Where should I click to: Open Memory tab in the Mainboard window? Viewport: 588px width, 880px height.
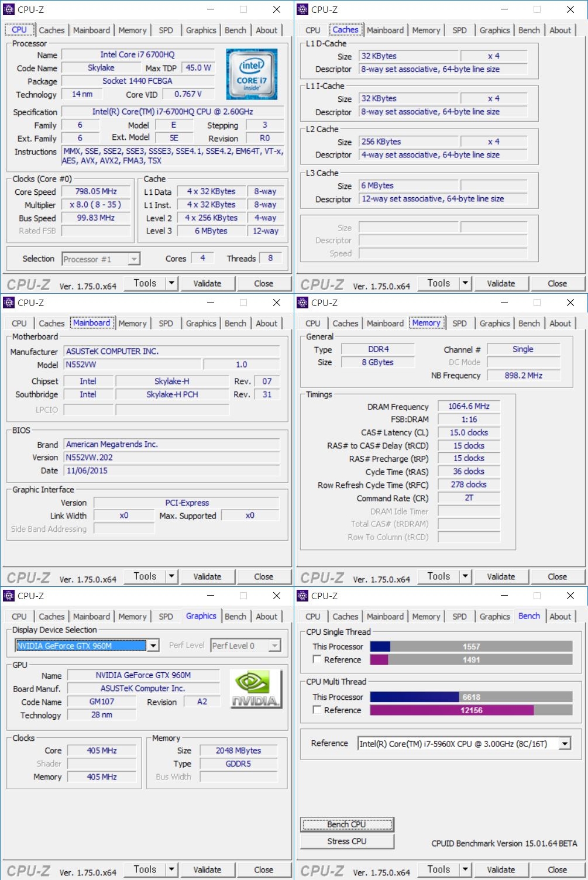[132, 324]
